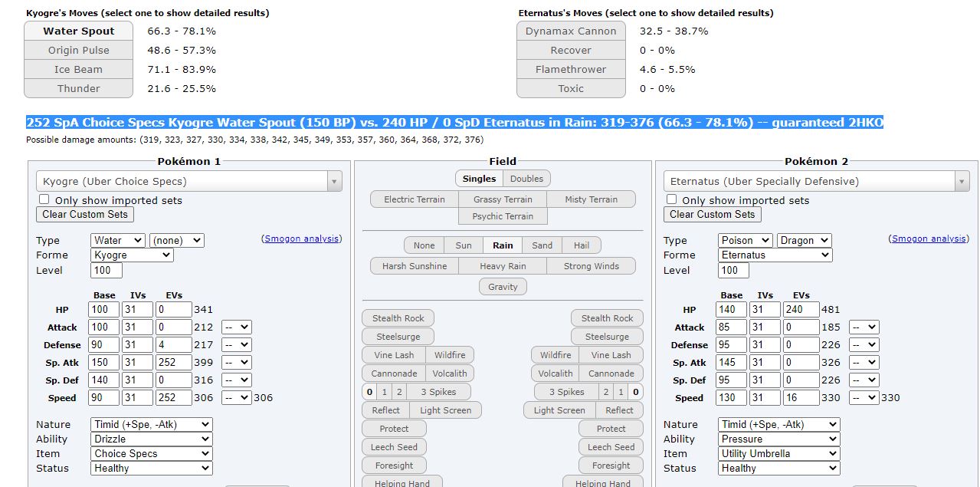The image size is (980, 487).
Task: Open Eternatus's Utility Umbrella item dropdown
Action: click(778, 453)
